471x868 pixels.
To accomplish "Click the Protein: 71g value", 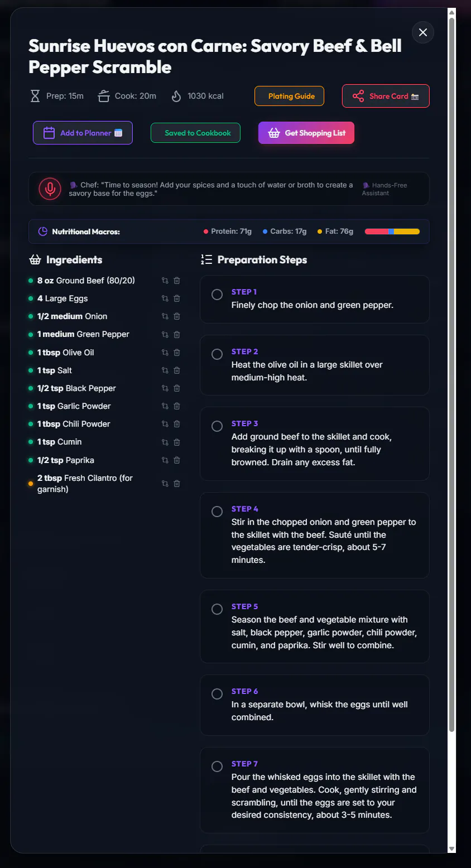I will click(x=231, y=232).
